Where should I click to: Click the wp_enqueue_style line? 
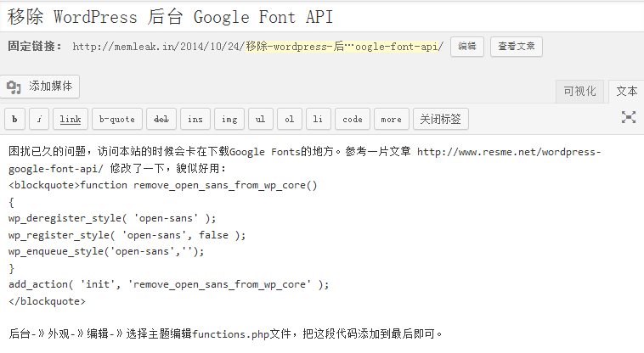tap(106, 251)
